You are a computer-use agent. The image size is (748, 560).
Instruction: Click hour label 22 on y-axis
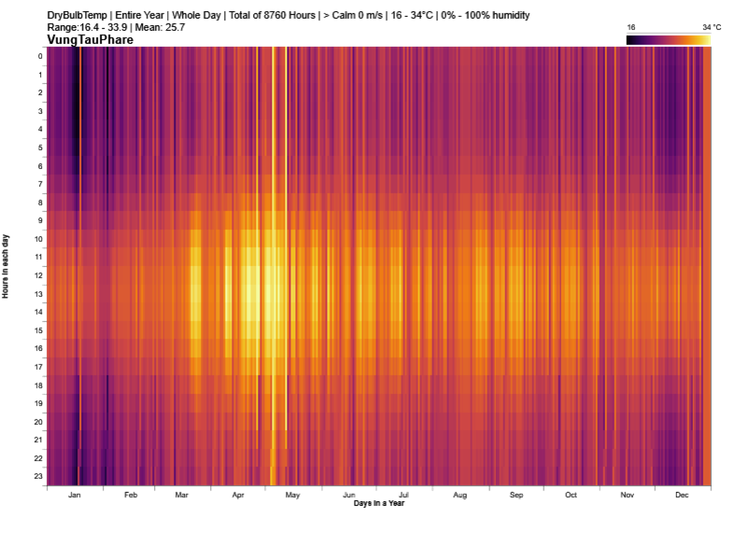[38, 458]
